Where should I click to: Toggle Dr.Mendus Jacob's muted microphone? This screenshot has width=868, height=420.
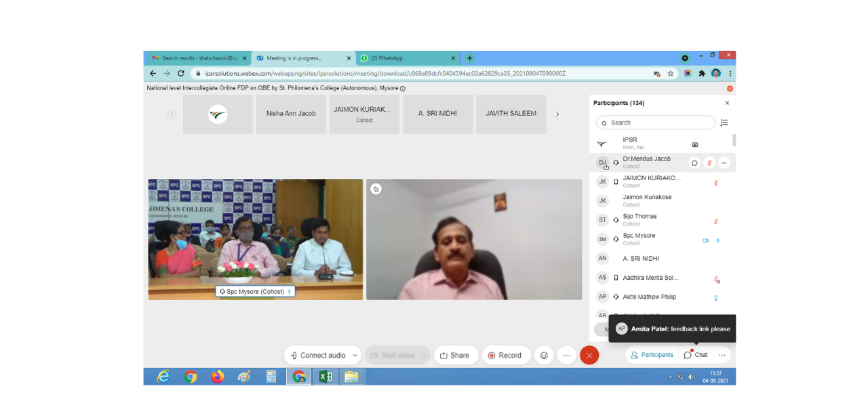[709, 163]
